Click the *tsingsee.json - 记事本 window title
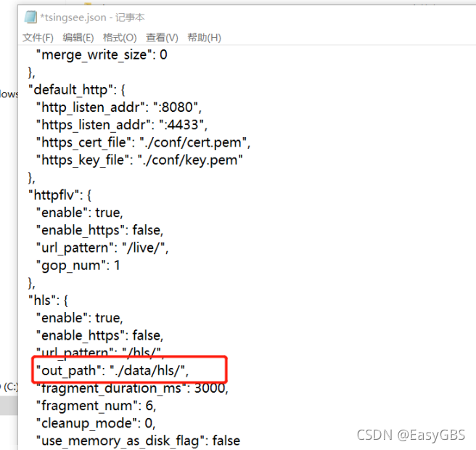 click(x=93, y=17)
